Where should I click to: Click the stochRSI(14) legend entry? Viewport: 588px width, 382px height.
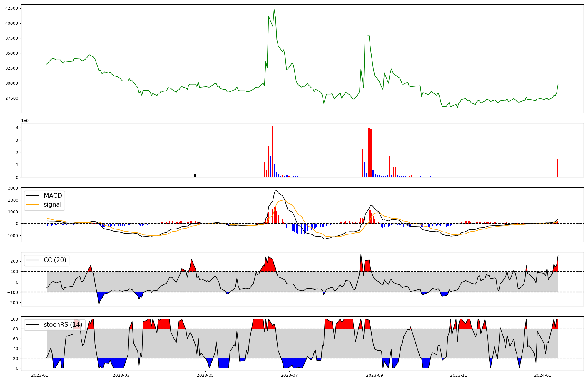(63, 325)
